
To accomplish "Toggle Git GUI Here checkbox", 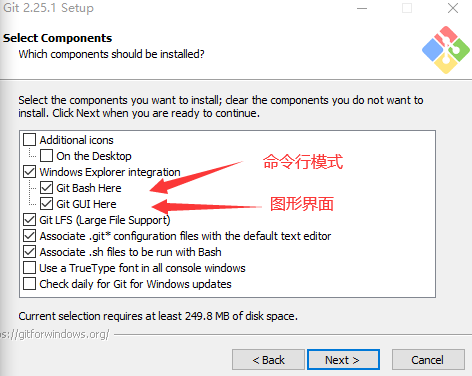I will pyautogui.click(x=46, y=204).
